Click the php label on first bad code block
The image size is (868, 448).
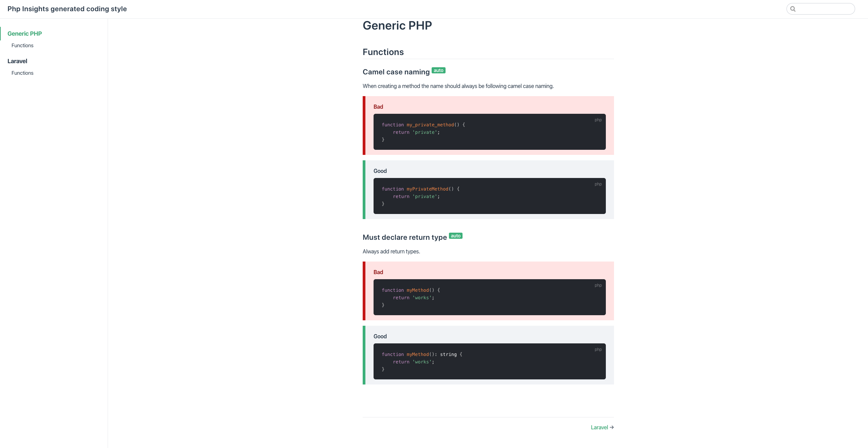(x=598, y=120)
